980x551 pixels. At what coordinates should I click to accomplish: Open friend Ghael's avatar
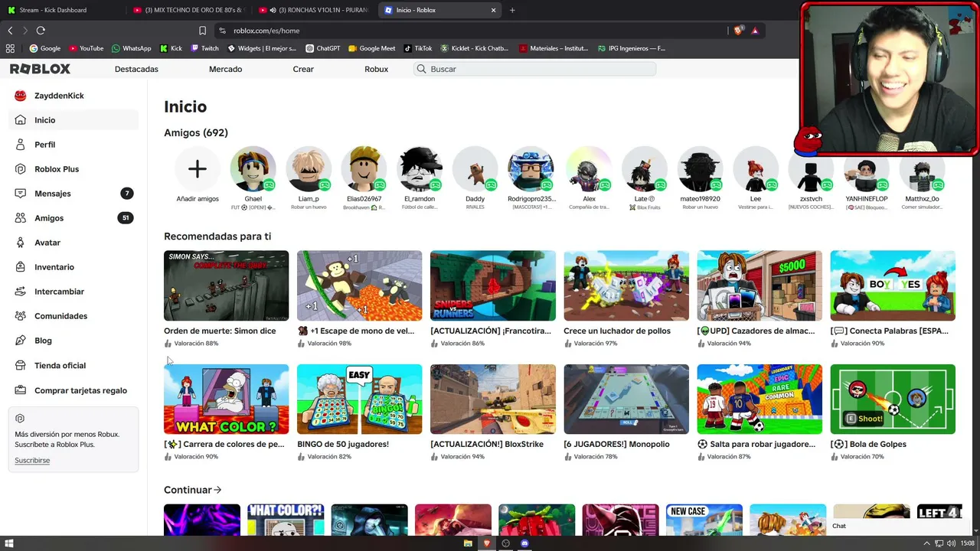(253, 169)
